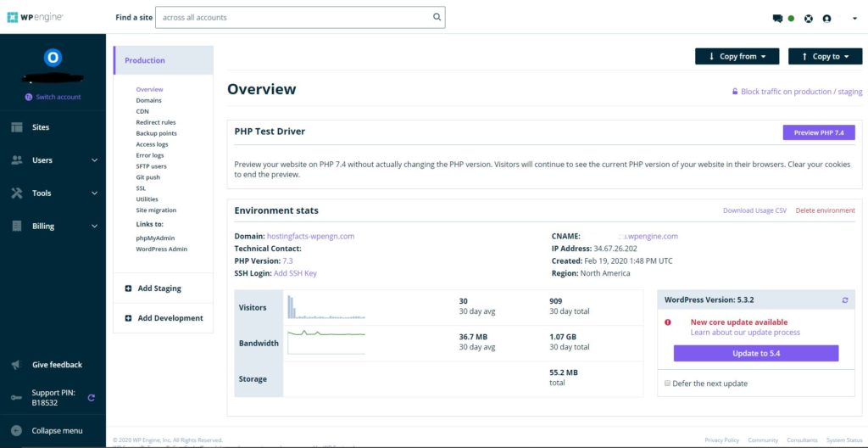Open the Copy from dropdown

(x=737, y=57)
